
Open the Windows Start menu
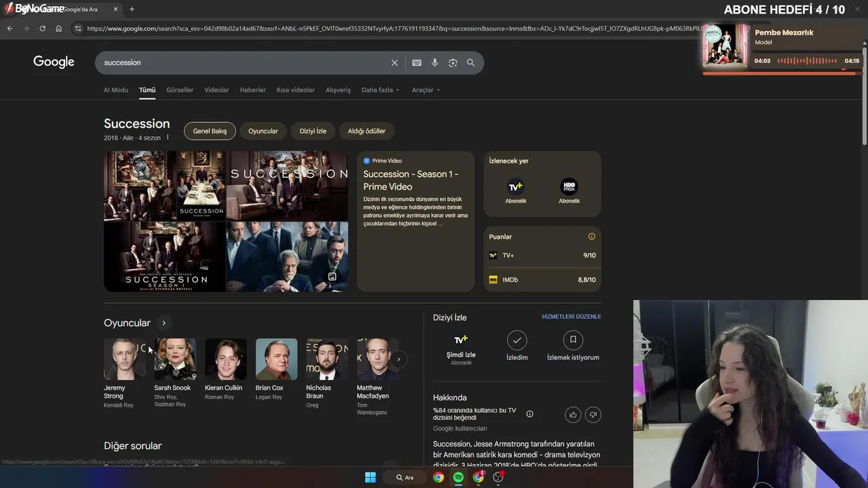tap(370, 477)
